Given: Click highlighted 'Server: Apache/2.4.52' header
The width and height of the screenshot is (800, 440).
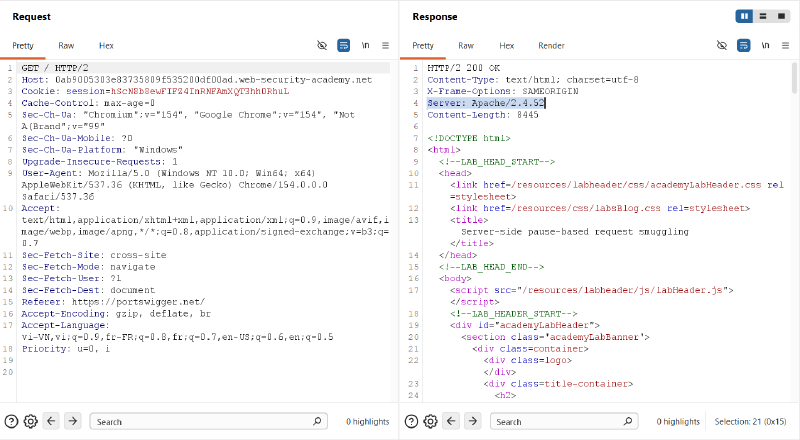Looking at the screenshot, I should pos(486,103).
